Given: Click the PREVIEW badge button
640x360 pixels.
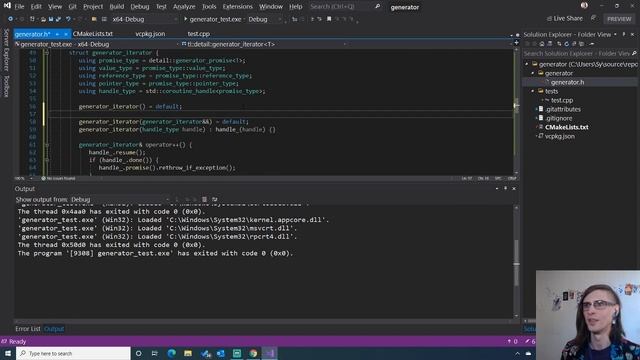Looking at the screenshot, I should tap(619, 19).
